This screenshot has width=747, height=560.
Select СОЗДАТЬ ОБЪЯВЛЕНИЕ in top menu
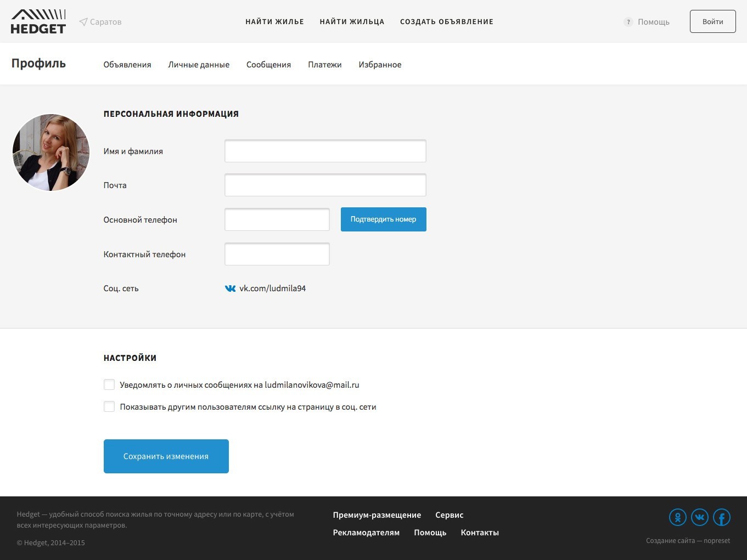[447, 22]
